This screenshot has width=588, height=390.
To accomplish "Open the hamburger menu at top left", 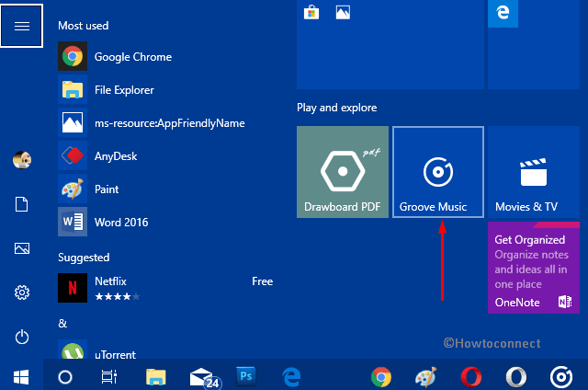I will pos(21,26).
